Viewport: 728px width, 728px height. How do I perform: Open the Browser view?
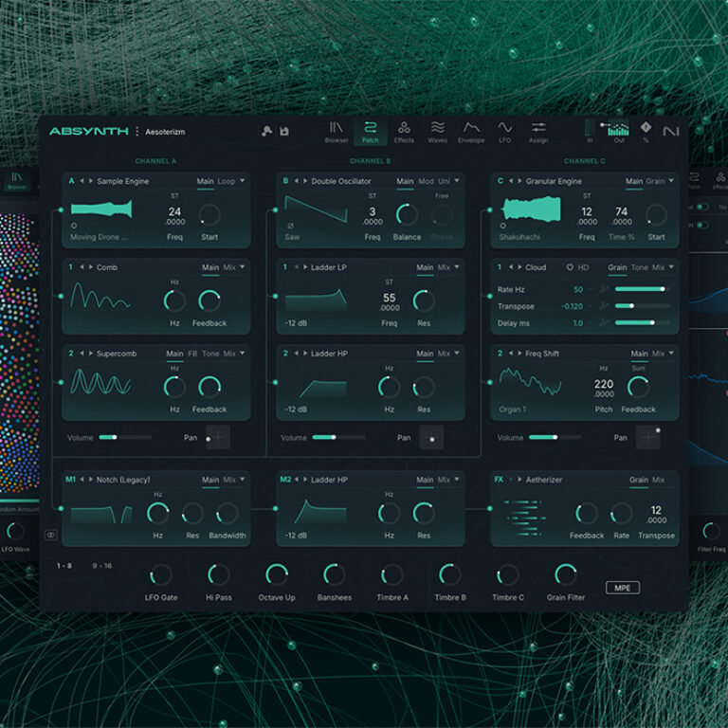coord(337,131)
